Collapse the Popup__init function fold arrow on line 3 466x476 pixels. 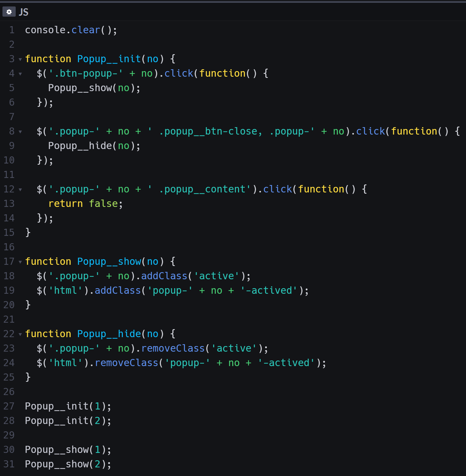[20, 59]
